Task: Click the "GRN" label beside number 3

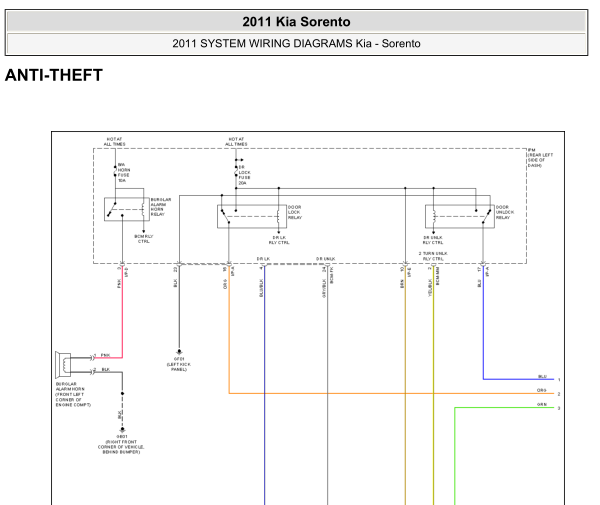Action: click(x=541, y=404)
